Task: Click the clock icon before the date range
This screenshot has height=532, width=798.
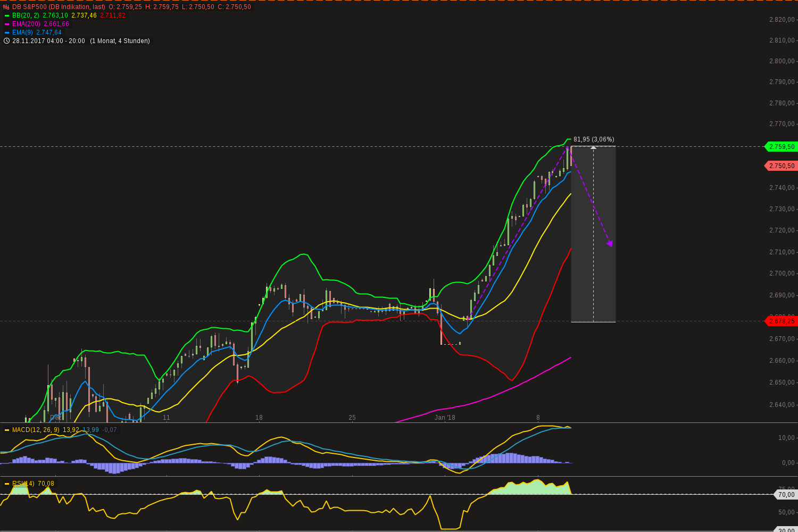Action: coord(6,41)
